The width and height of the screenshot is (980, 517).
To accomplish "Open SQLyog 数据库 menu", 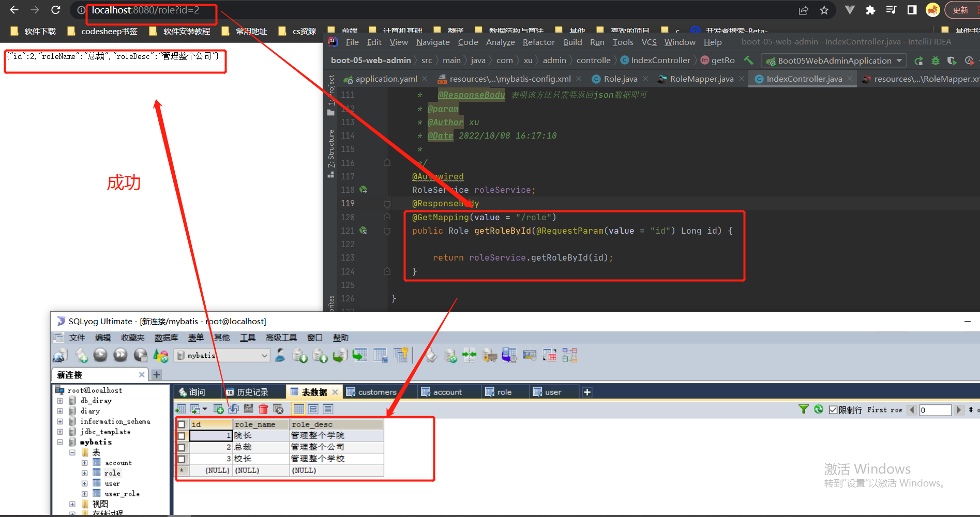I will pyautogui.click(x=166, y=338).
